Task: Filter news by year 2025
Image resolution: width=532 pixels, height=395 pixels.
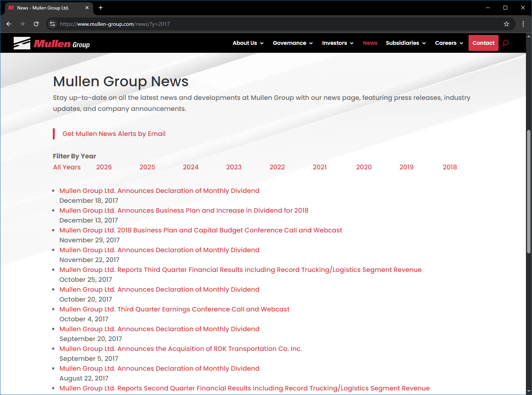Action: point(147,167)
